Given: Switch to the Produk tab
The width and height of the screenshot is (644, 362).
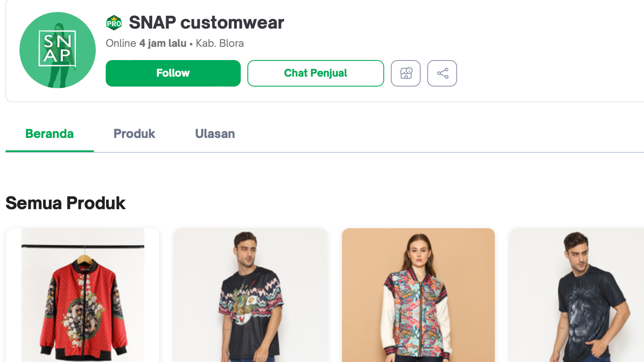Looking at the screenshot, I should (134, 133).
